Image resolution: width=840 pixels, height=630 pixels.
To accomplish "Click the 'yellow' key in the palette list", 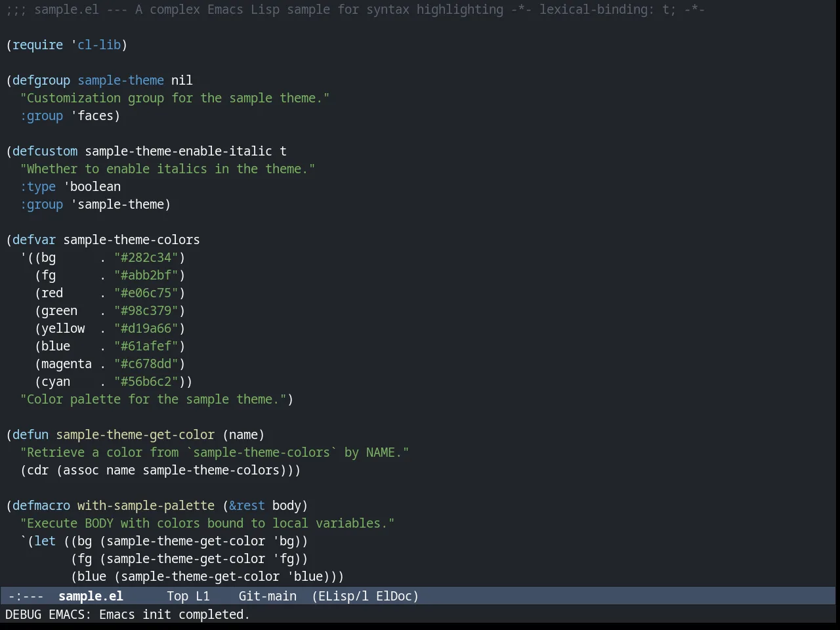I will tap(63, 328).
